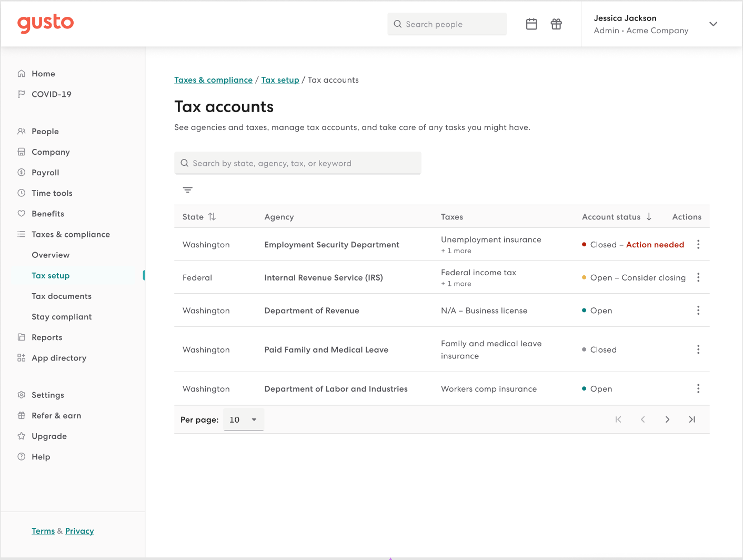The image size is (743, 560).
Task: Click '+ 1 more' under Federal income tax
Action: 456,284
